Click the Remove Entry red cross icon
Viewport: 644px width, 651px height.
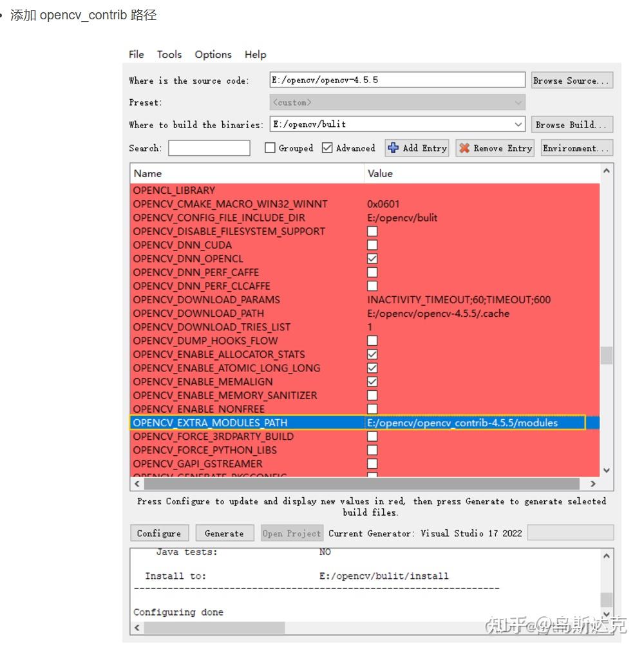[x=466, y=147]
